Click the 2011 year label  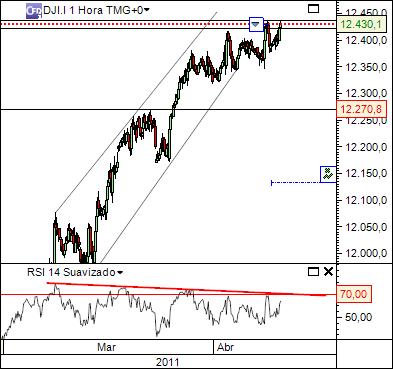click(x=167, y=362)
